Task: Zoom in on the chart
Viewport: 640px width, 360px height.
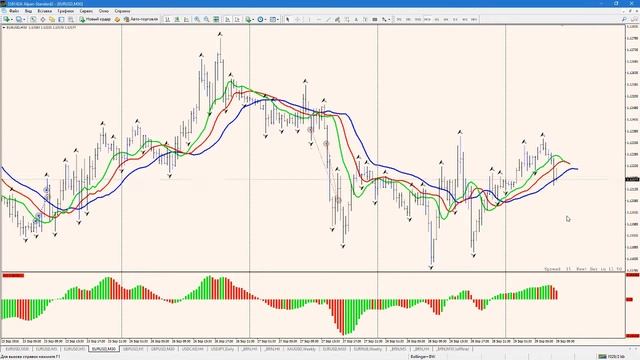Action: pyautogui.click(x=198, y=19)
